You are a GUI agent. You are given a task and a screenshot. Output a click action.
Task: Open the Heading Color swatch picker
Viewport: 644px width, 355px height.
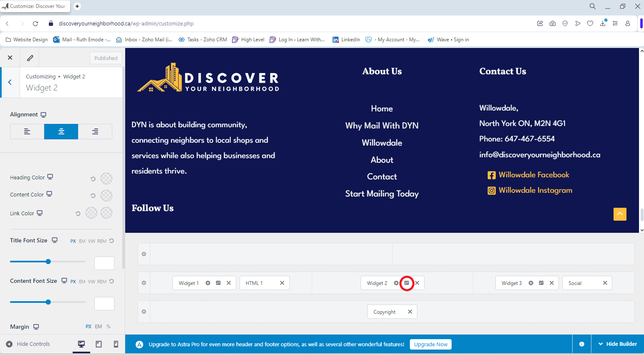click(106, 179)
